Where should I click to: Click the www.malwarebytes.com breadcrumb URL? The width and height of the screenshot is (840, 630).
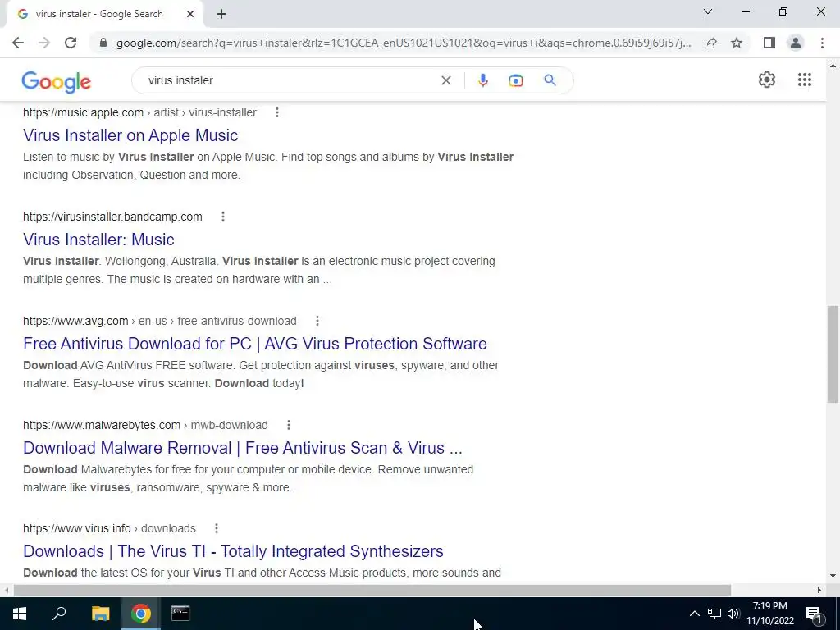[x=145, y=425]
